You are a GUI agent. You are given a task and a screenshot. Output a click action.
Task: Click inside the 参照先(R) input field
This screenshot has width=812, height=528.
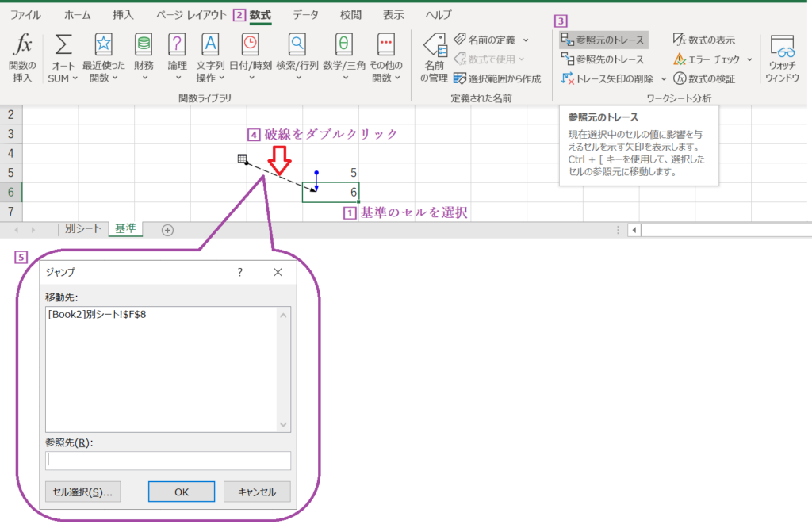(x=167, y=460)
